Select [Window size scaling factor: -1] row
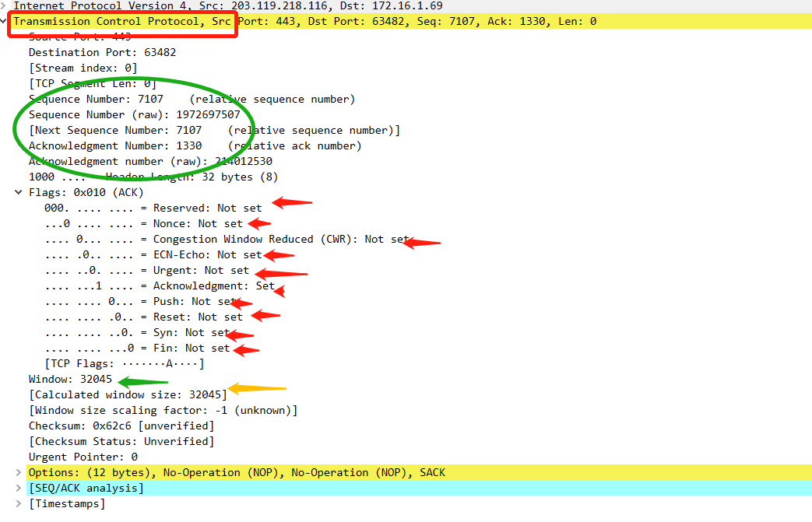This screenshot has height=522, width=812. tap(163, 410)
